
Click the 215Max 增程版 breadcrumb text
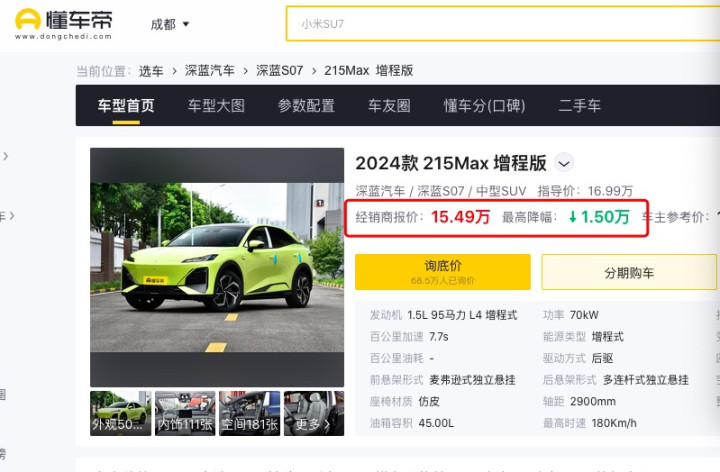pos(369,70)
